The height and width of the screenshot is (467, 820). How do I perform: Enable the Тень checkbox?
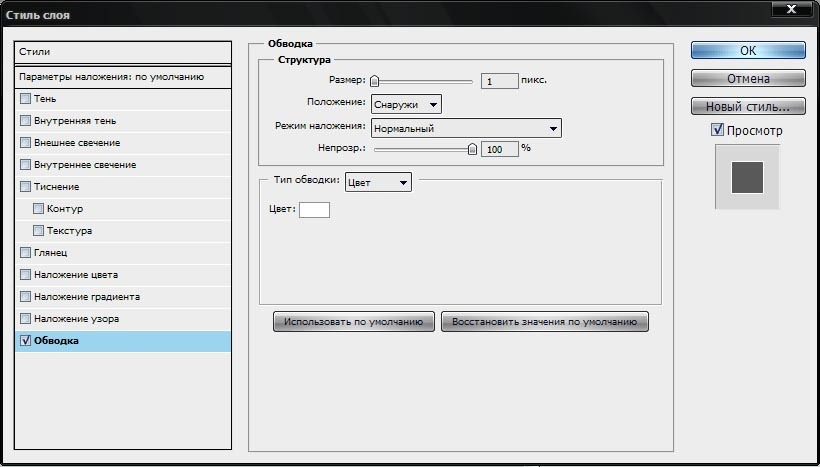26,99
